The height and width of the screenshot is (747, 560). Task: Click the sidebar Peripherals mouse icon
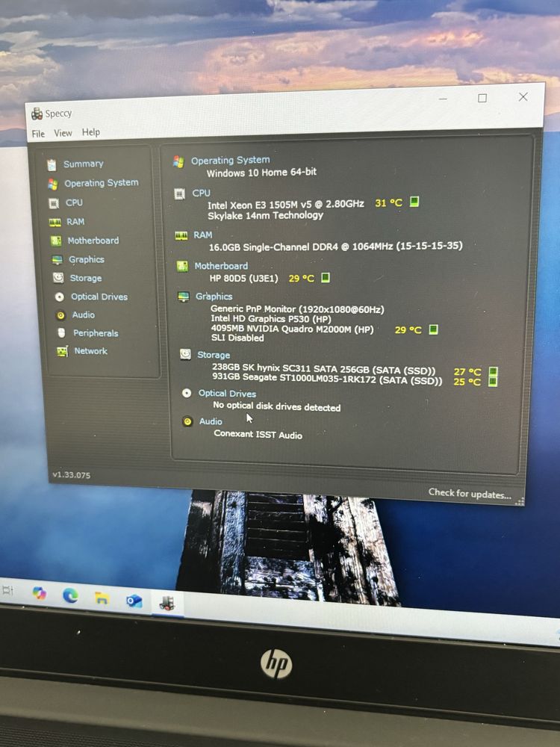(61, 333)
